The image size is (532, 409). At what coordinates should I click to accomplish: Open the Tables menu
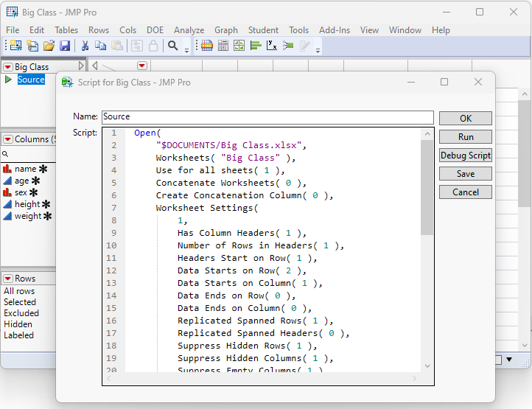(x=66, y=30)
